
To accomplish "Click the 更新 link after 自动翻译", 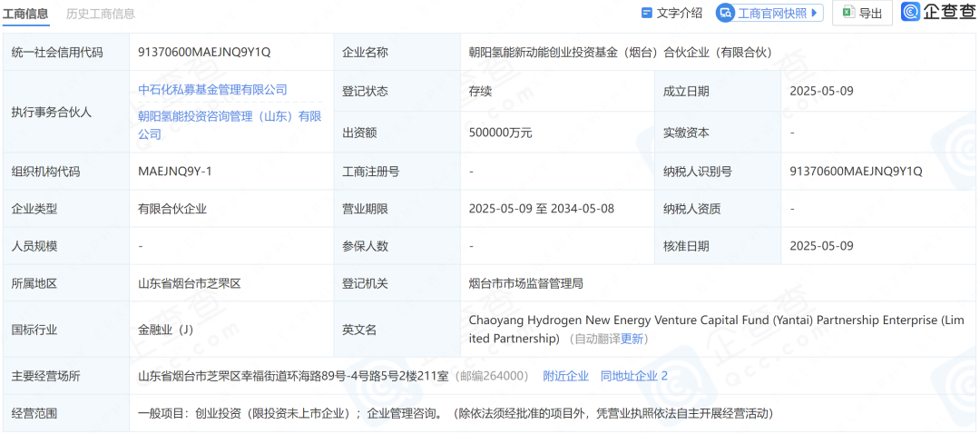I will (630, 339).
